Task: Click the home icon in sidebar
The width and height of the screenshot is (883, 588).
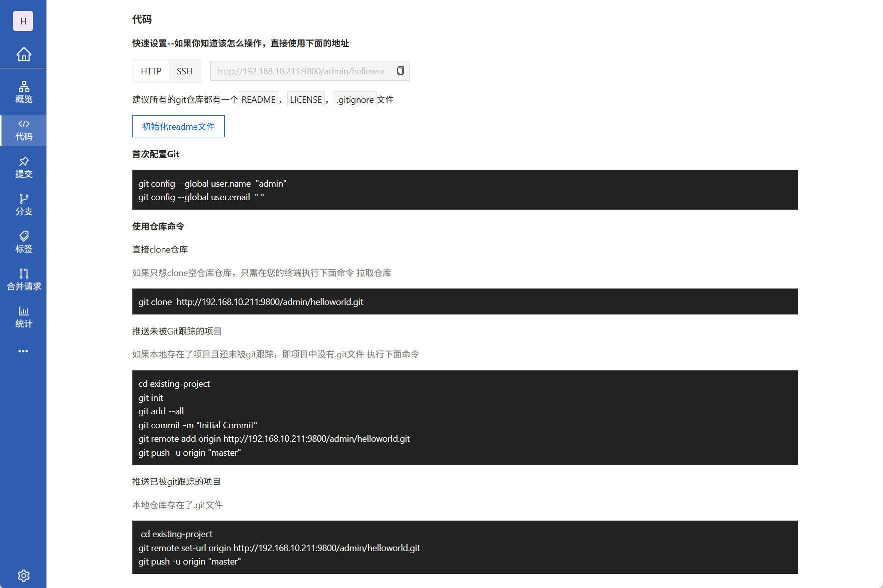Action: point(23,54)
